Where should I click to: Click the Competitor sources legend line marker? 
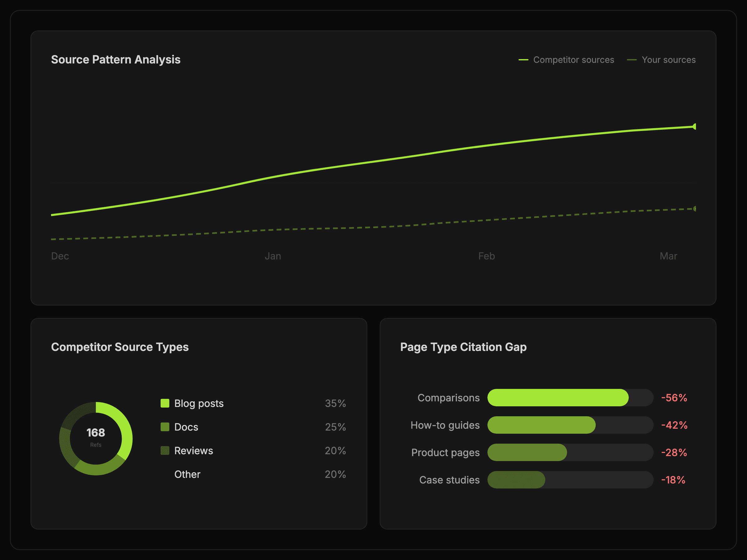point(523,60)
